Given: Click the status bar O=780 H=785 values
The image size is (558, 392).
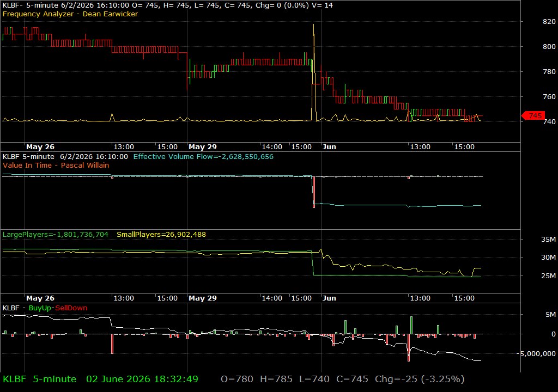Looking at the screenshot, I should (x=257, y=379).
